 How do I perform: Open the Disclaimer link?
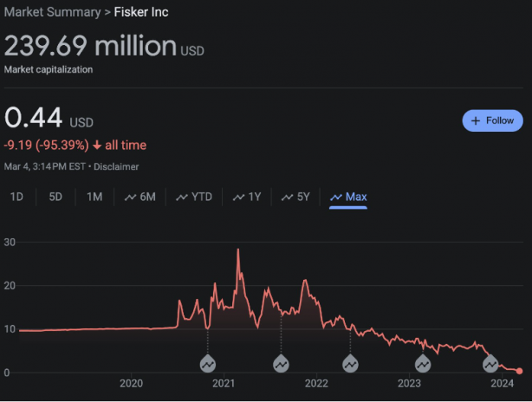pyautogui.click(x=117, y=166)
